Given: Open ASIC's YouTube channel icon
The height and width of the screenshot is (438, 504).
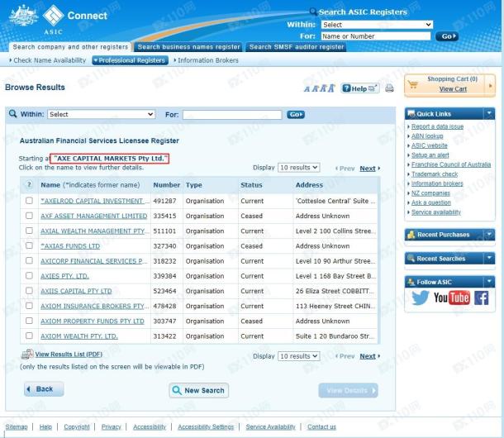Looking at the screenshot, I should (x=452, y=298).
